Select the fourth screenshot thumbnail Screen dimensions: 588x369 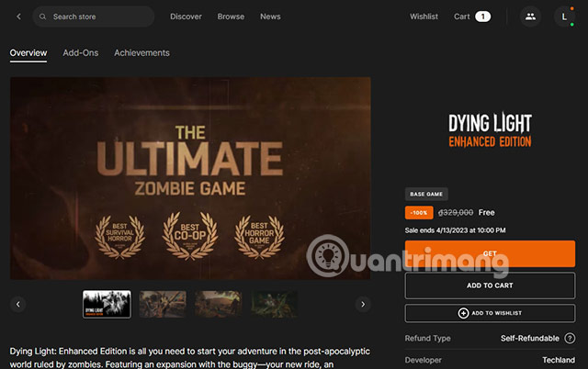(x=275, y=304)
